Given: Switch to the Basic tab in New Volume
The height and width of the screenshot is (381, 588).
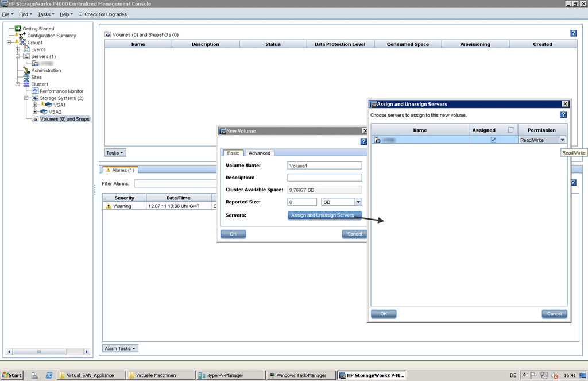Looking at the screenshot, I should 233,153.
